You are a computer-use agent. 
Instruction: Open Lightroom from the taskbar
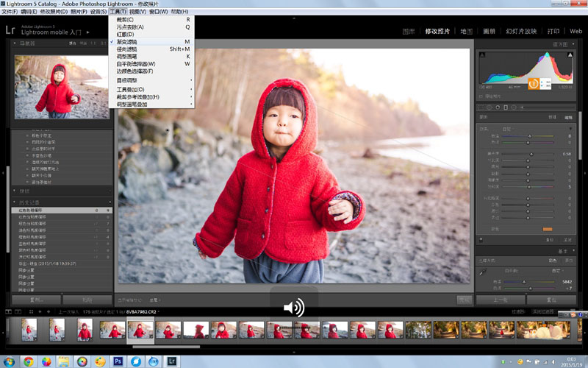pos(171,361)
